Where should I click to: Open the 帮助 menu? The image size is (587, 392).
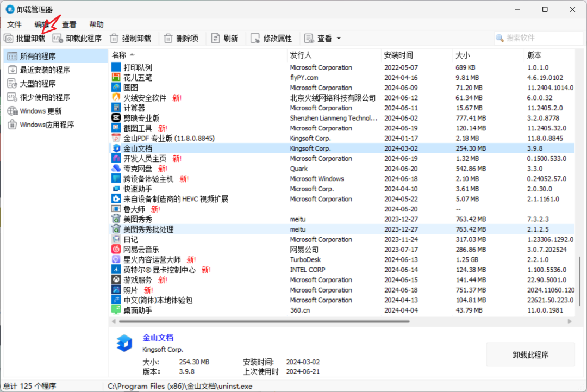pos(96,24)
